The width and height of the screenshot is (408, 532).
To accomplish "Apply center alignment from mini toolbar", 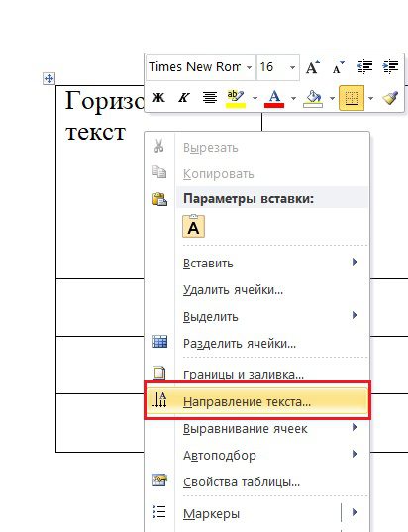I will [210, 98].
